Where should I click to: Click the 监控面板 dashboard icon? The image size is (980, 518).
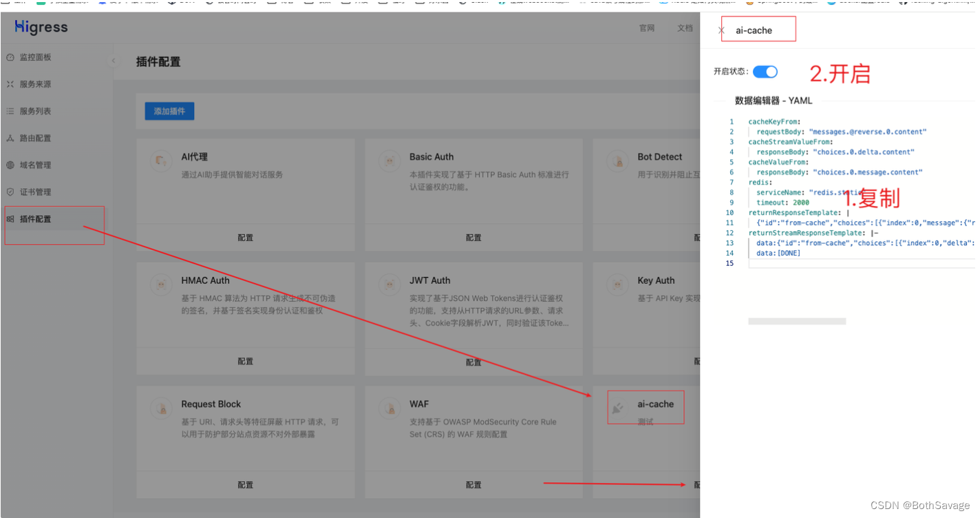[10, 57]
